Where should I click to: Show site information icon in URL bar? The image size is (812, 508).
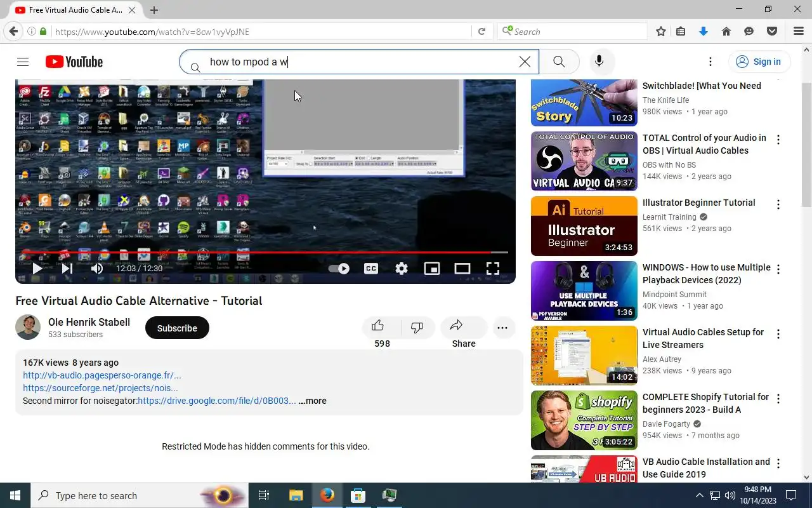(x=31, y=31)
